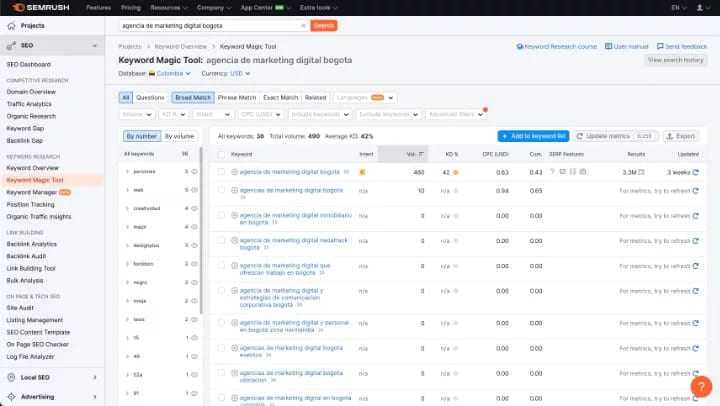Open the Colombia database dropdown

tap(169, 73)
